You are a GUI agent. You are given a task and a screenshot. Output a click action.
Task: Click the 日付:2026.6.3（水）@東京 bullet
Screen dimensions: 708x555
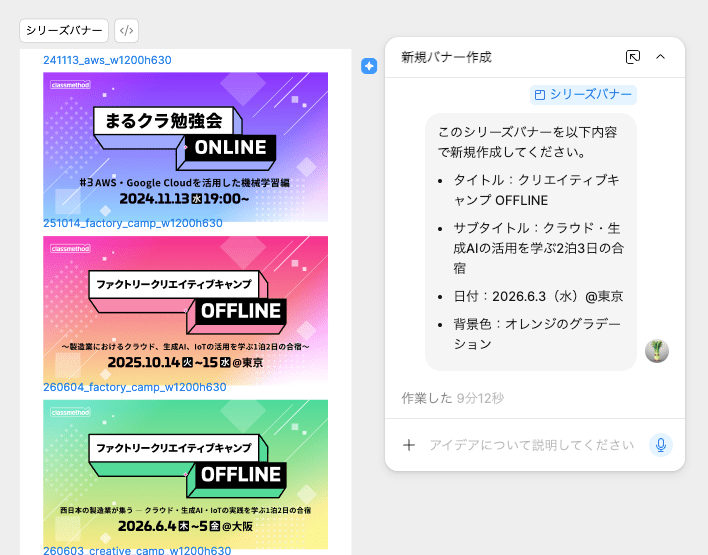[538, 296]
